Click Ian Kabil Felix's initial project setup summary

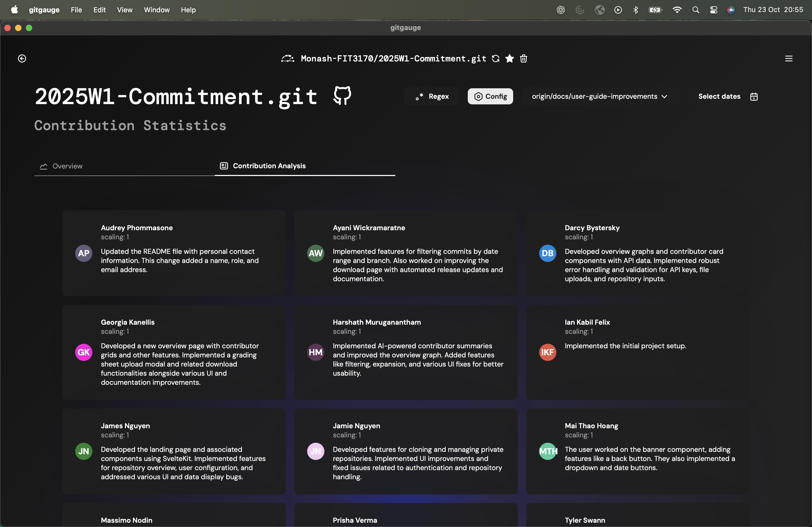[625, 346]
